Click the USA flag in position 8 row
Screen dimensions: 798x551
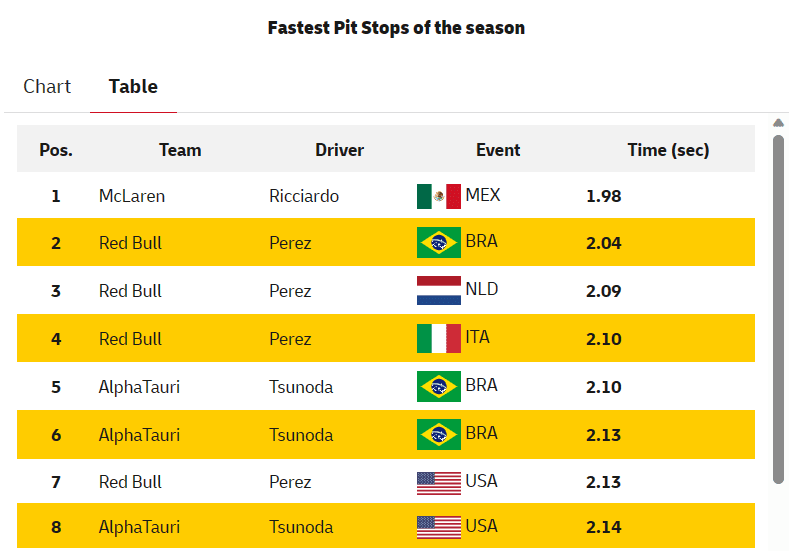pyautogui.click(x=438, y=527)
